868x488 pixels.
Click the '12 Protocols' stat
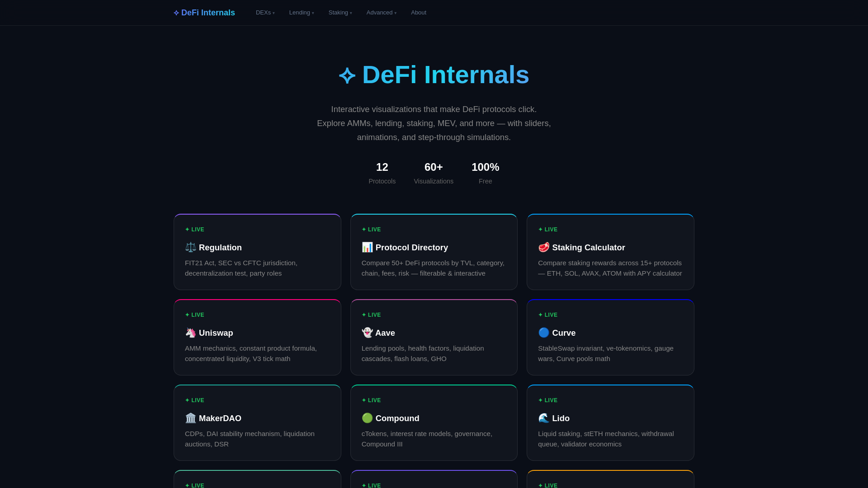[x=382, y=173]
